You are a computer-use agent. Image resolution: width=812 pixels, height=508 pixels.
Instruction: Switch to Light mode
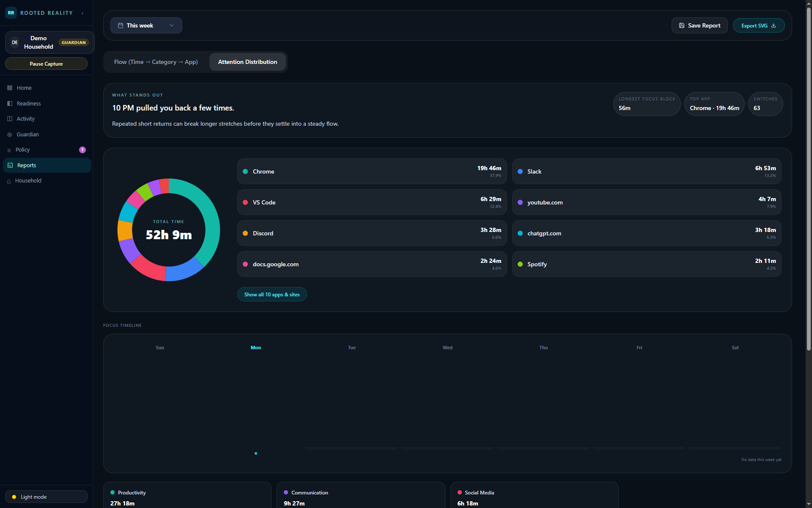click(46, 497)
